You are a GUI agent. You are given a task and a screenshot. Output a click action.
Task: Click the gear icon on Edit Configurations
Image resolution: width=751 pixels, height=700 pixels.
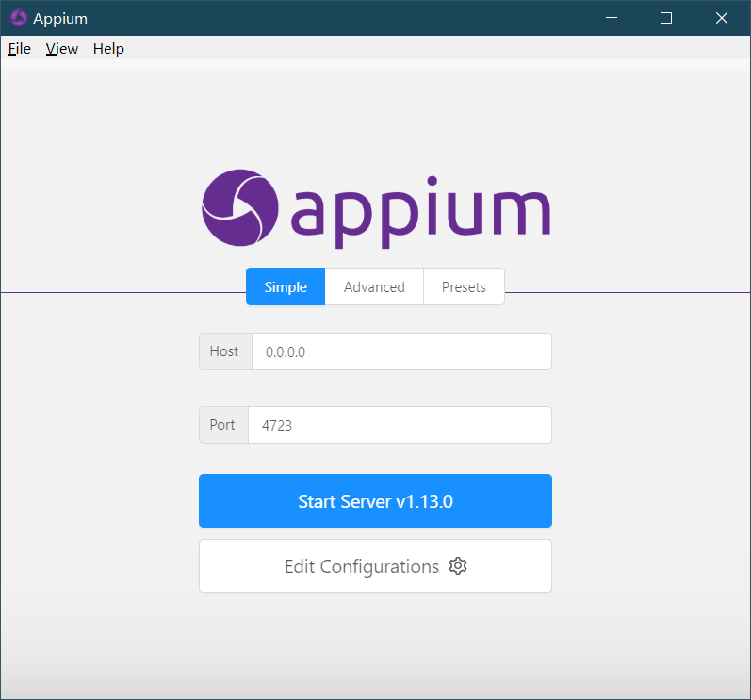click(458, 566)
